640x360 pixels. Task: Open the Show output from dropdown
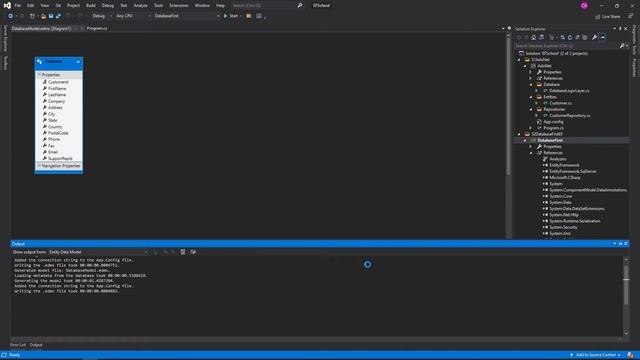point(98,252)
